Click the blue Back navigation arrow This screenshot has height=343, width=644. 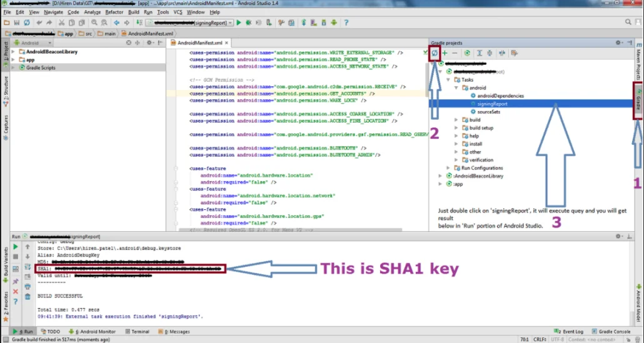pyautogui.click(x=117, y=22)
